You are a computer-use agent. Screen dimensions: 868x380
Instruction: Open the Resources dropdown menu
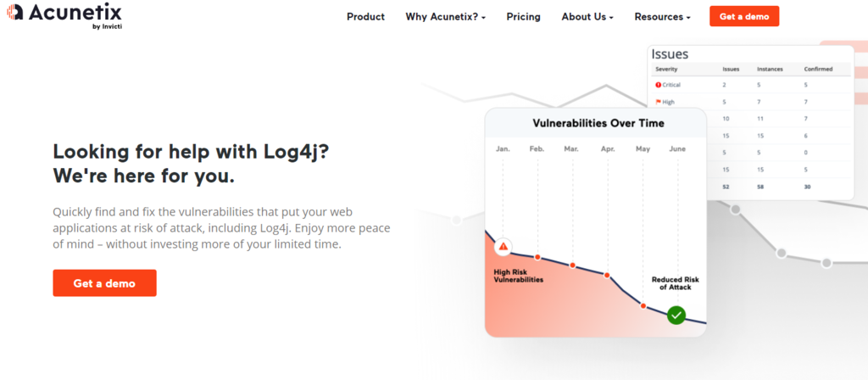662,17
